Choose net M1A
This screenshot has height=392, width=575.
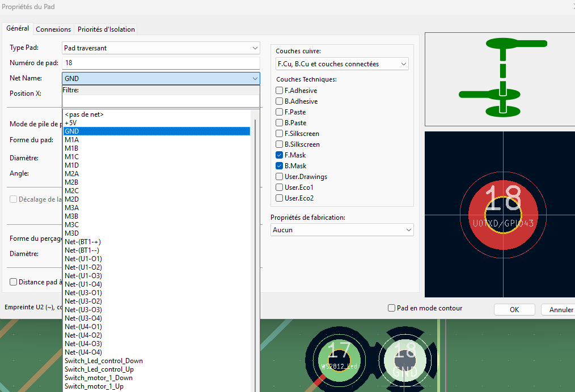tap(157, 139)
